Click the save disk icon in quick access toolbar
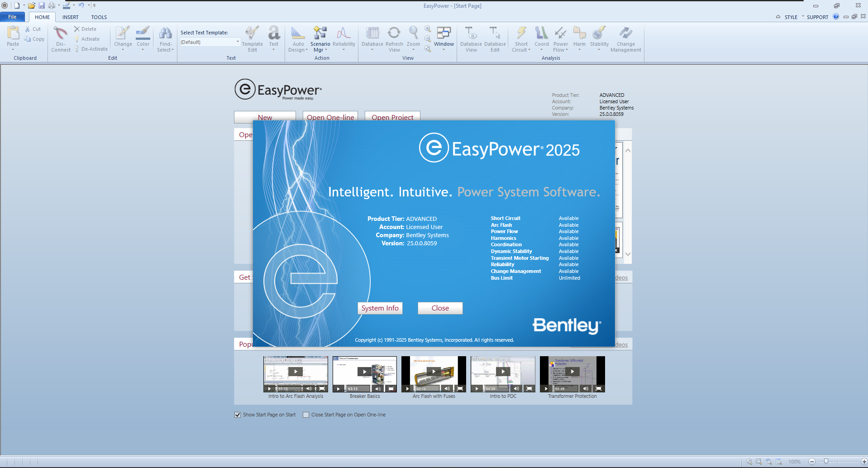 click(42, 5)
